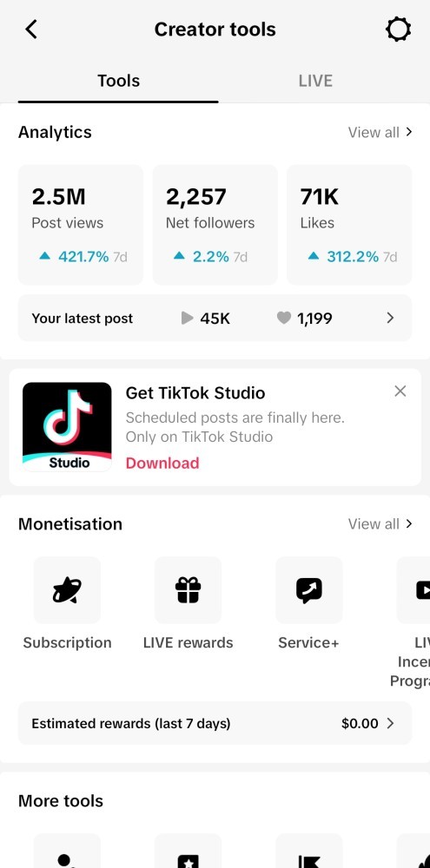Dismiss the Get TikTok Studio banner

click(400, 391)
